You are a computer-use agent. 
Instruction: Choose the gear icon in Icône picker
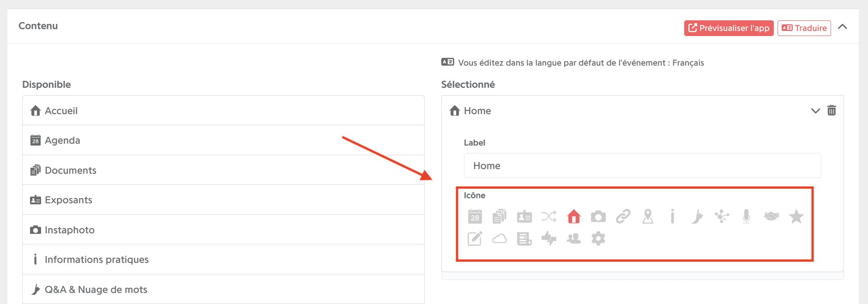[598, 238]
